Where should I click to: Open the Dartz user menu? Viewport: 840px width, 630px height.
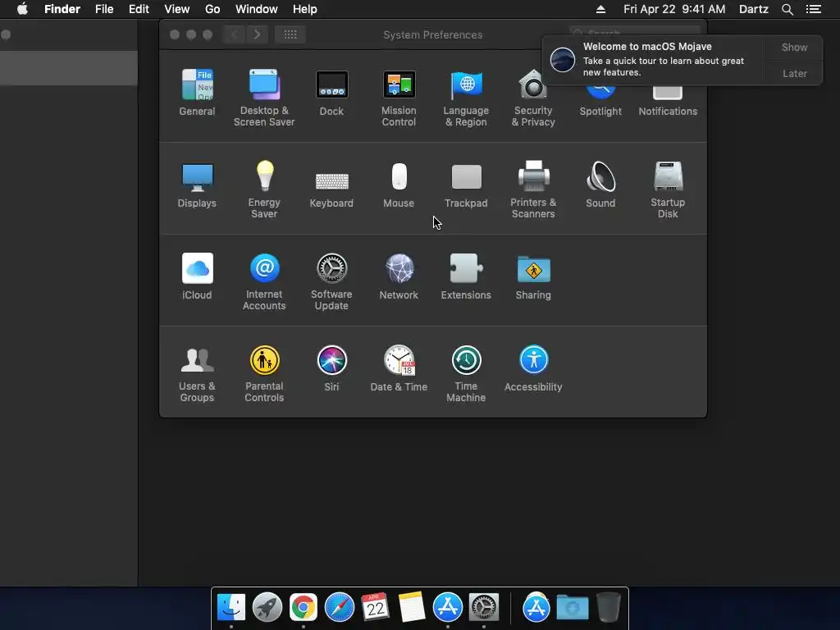click(x=753, y=9)
